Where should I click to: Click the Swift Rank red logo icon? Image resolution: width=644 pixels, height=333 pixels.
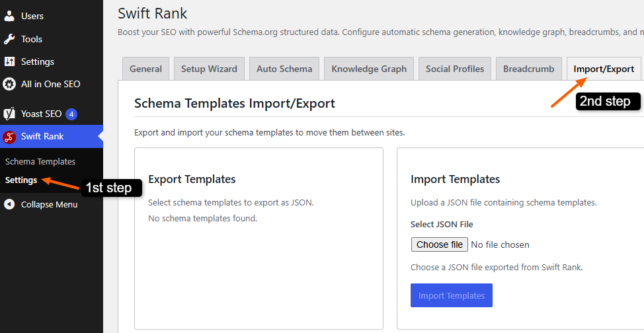point(9,136)
